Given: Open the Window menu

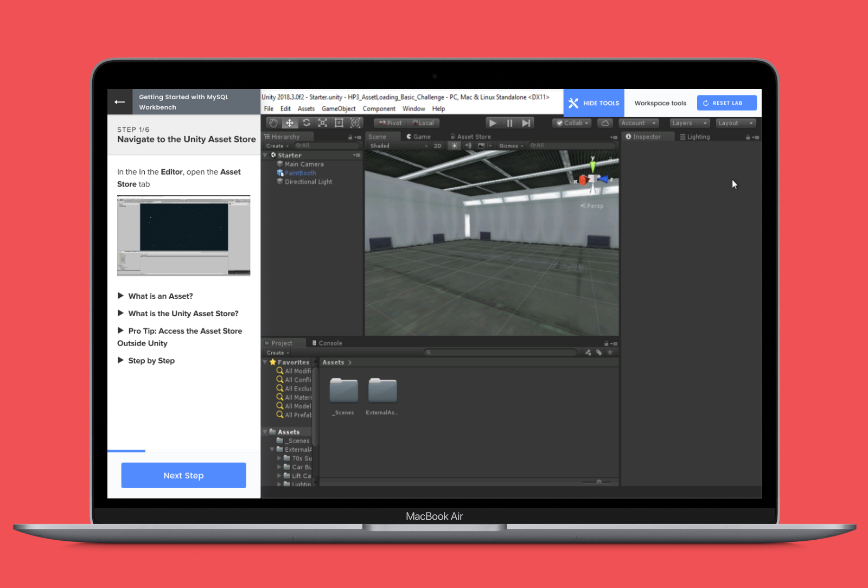Looking at the screenshot, I should pos(413,109).
